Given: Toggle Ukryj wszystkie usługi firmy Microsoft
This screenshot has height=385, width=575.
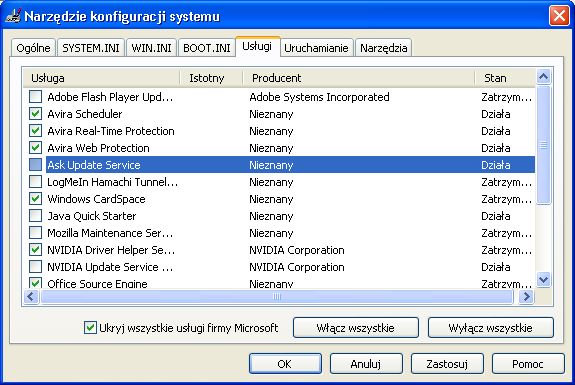Looking at the screenshot, I should pyautogui.click(x=181, y=328).
